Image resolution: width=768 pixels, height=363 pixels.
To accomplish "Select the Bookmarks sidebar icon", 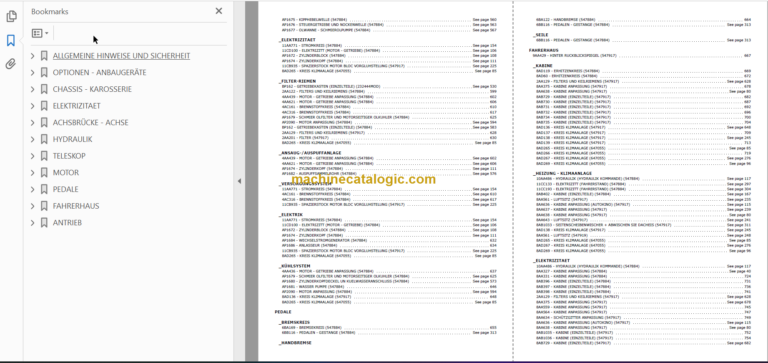I will tap(11, 40).
